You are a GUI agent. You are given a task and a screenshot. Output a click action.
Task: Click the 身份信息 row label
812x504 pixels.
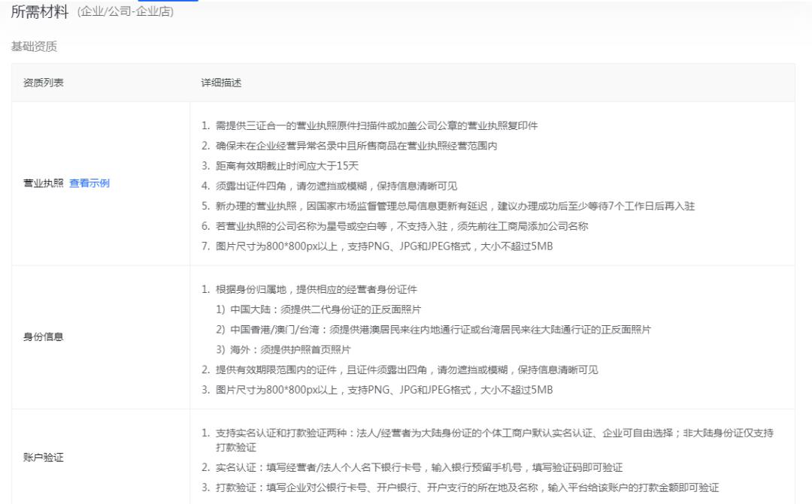[44, 337]
